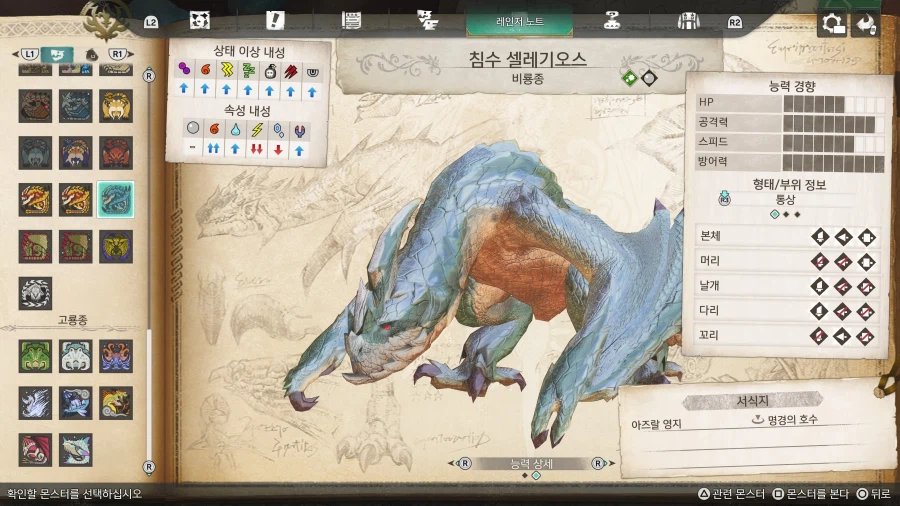Image resolution: width=900 pixels, height=506 pixels.
Task: Open the palico face tab icon
Action: pyautogui.click(x=199, y=20)
